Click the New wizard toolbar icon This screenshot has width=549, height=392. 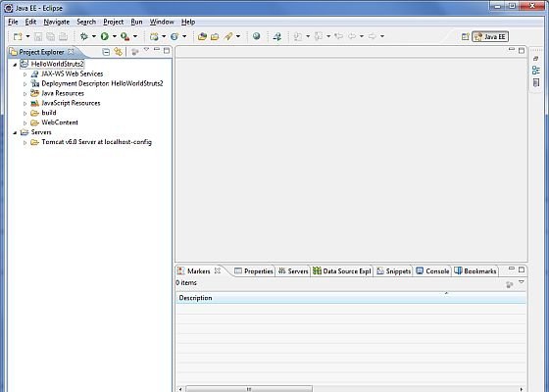pos(18,36)
